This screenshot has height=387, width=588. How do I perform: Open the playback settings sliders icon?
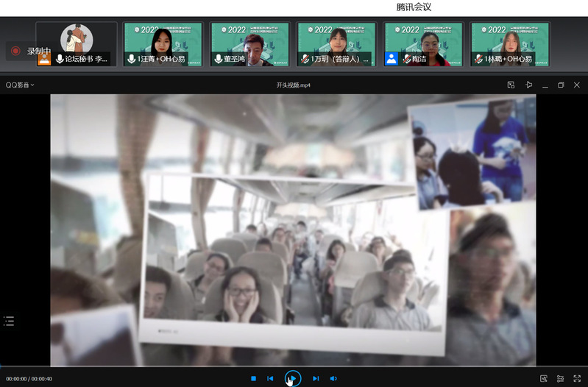click(560, 378)
